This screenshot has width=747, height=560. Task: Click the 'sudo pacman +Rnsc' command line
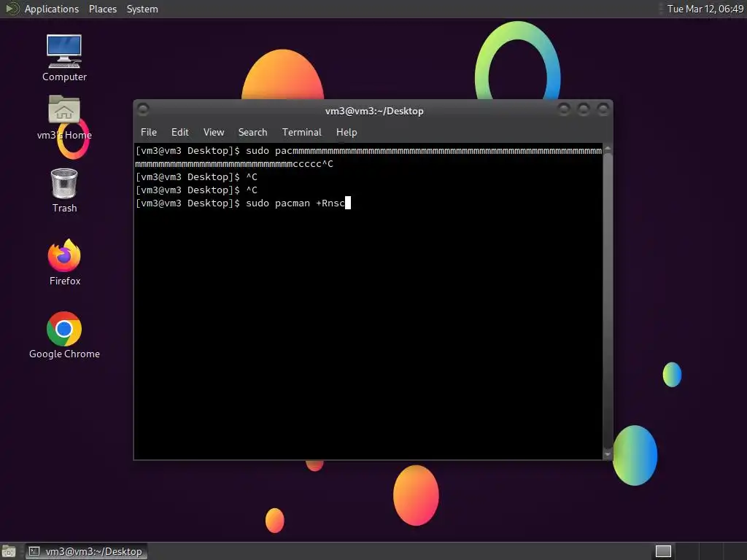pos(243,203)
